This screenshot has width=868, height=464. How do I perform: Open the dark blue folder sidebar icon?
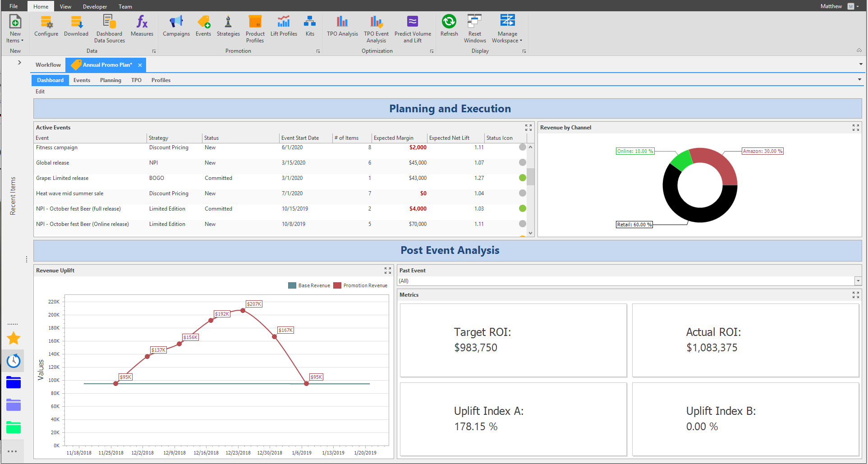click(x=14, y=382)
